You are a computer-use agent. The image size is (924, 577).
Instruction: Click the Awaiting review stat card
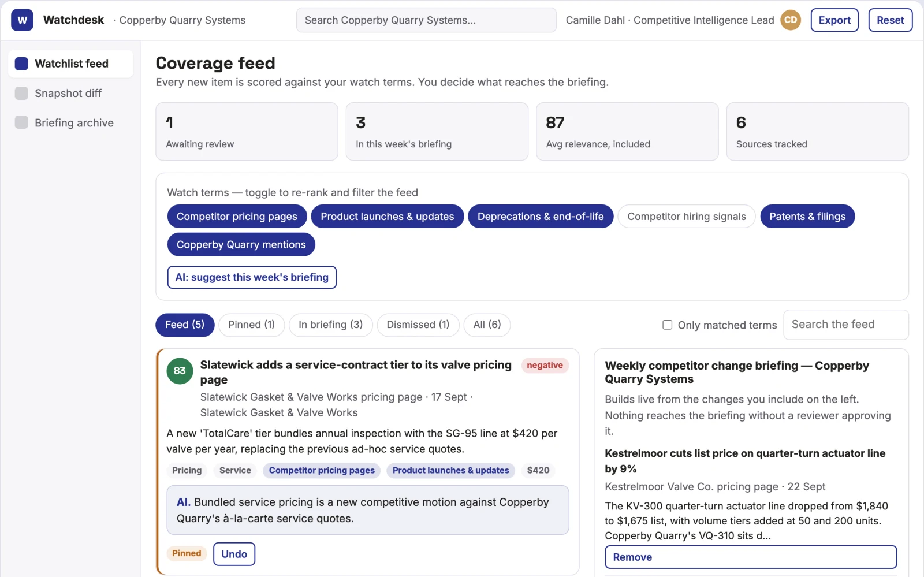click(x=247, y=132)
